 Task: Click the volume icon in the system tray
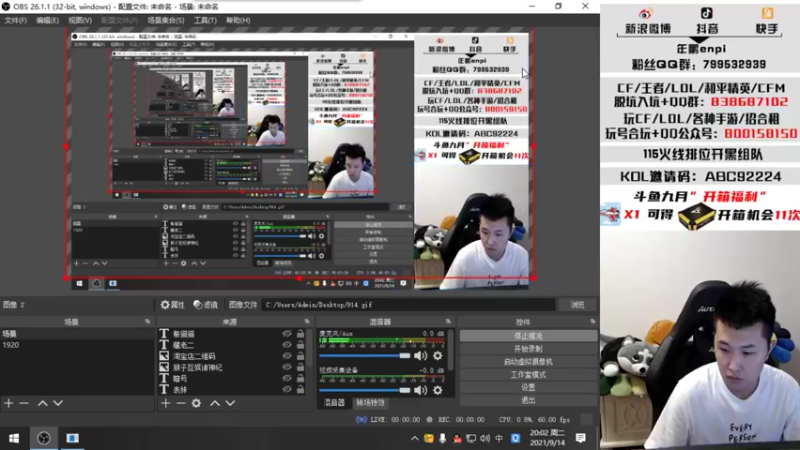pyautogui.click(x=485, y=438)
